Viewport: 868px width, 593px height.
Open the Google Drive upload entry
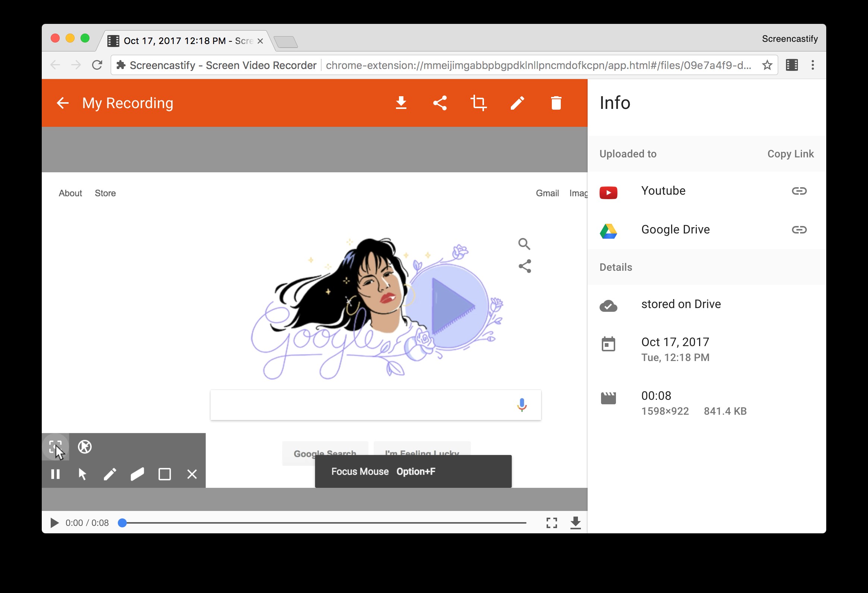(675, 229)
